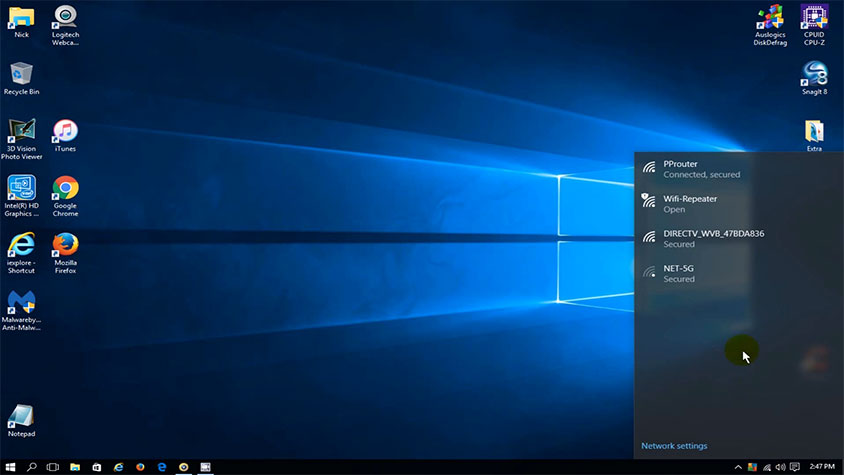Open the Notepad desktop shortcut
844x475 pixels.
tap(22, 421)
